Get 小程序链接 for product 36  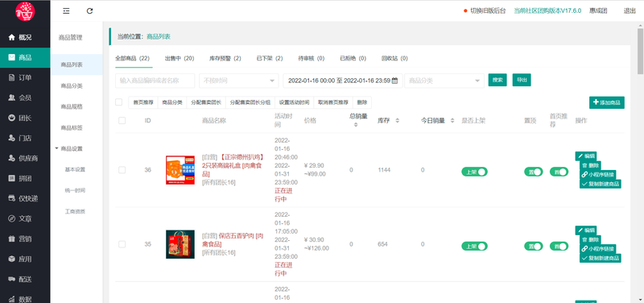(597, 174)
